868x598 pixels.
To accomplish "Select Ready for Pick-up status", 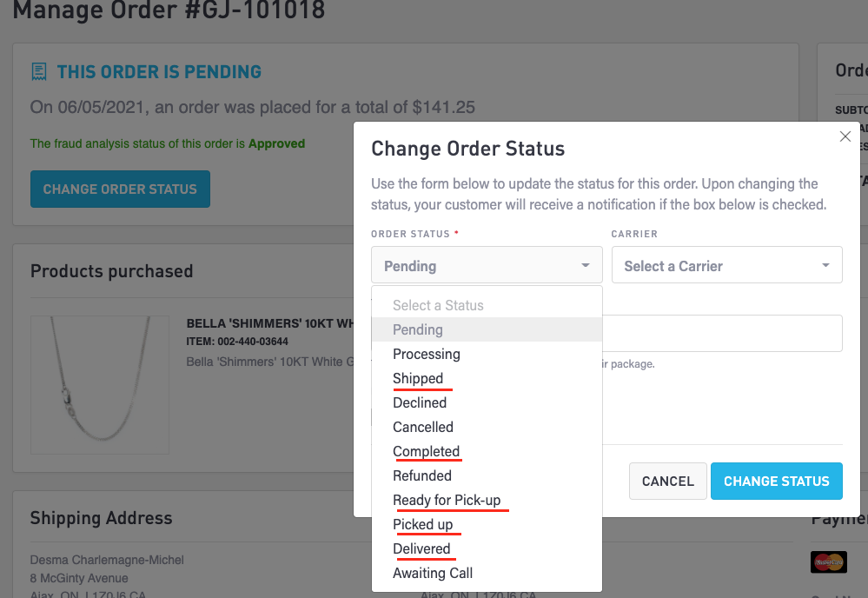I will click(447, 500).
